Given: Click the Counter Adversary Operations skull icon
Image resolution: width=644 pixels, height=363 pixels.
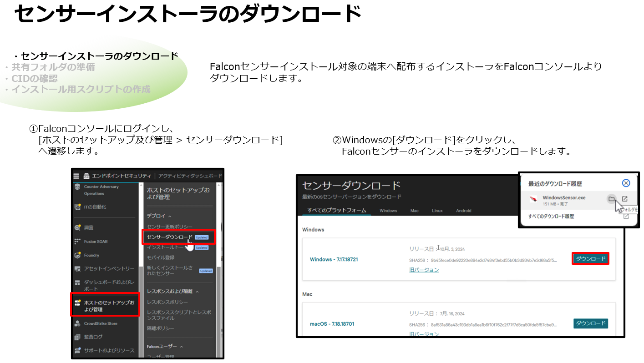Looking at the screenshot, I should [77, 187].
